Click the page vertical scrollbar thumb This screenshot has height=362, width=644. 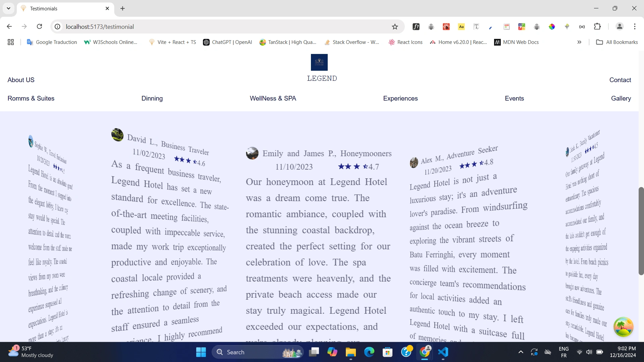coord(641,231)
